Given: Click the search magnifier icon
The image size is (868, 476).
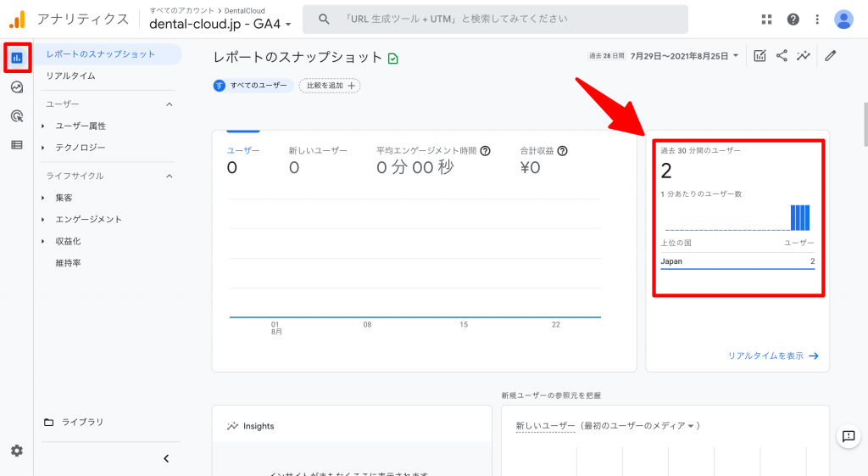Looking at the screenshot, I should pyautogui.click(x=324, y=20).
